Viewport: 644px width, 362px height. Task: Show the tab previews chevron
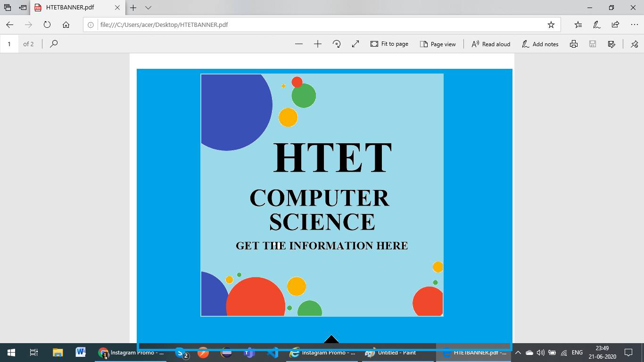[x=148, y=8]
